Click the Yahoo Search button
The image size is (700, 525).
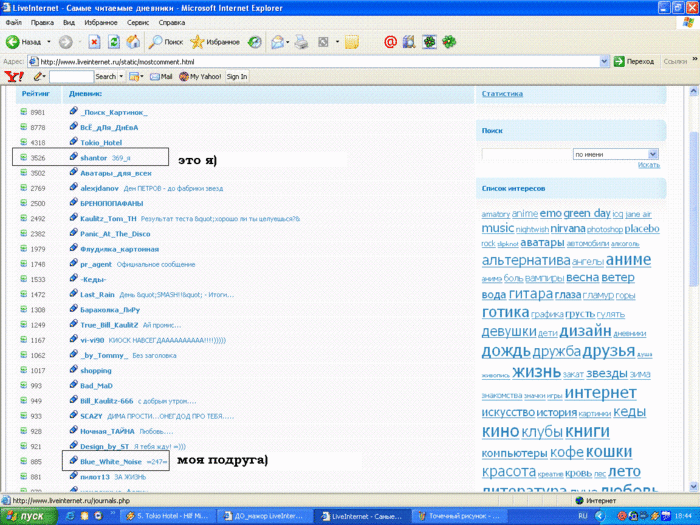click(x=105, y=76)
